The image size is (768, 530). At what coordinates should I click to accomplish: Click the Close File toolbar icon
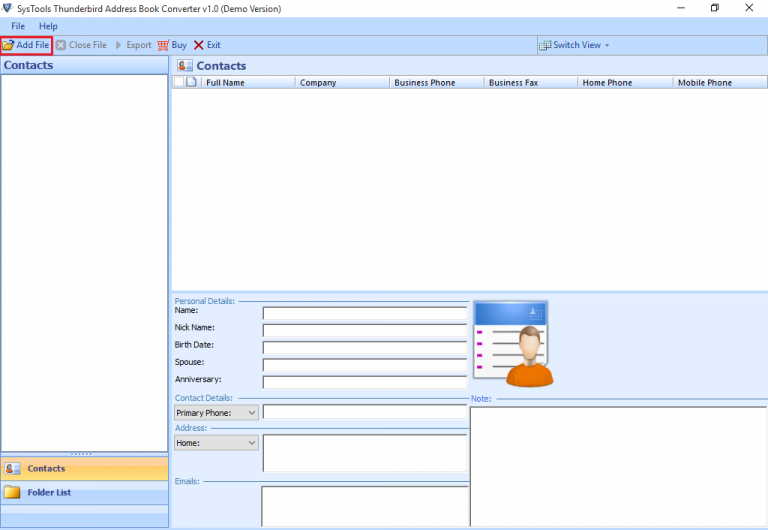[61, 45]
